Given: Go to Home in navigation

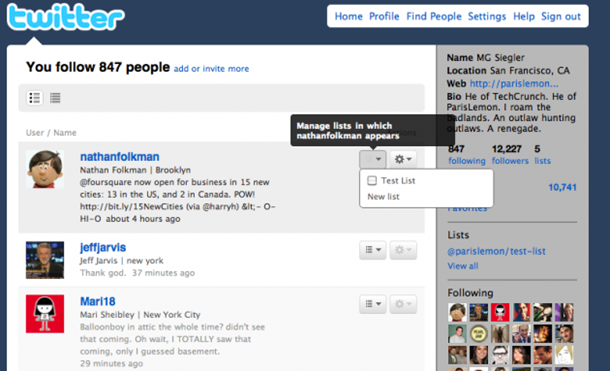Looking at the screenshot, I should 349,16.
